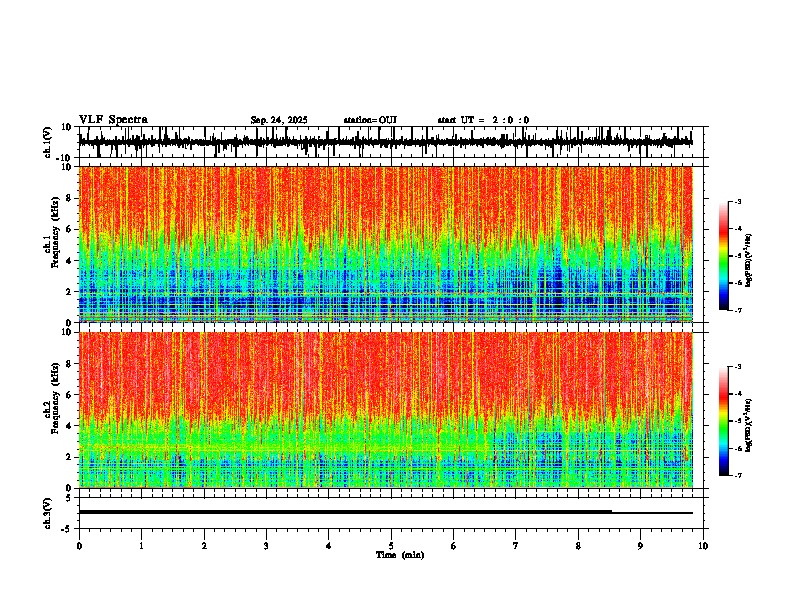Click the "-3" label on ch.2 color bar
Image resolution: width=792 pixels, height=612 pixels.
[738, 367]
